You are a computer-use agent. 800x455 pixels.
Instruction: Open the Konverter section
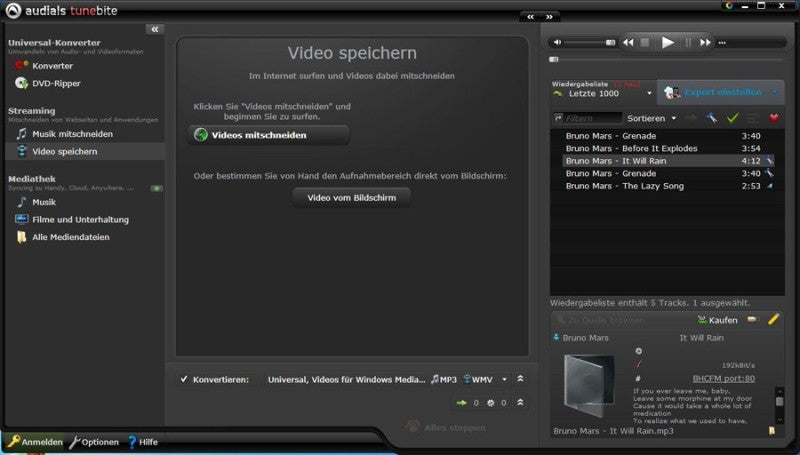click(x=44, y=66)
